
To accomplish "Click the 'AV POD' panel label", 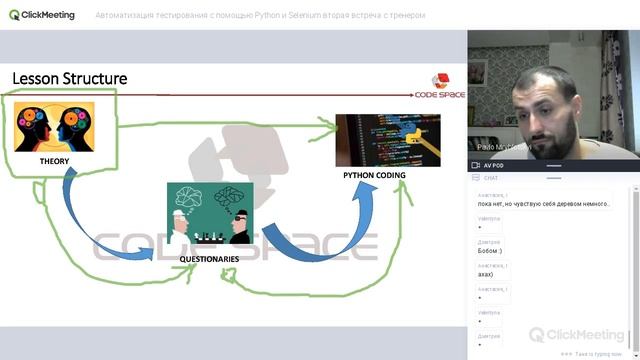I will (493, 166).
